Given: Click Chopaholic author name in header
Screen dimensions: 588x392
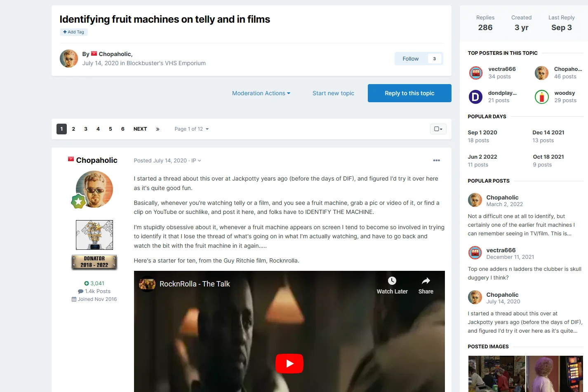Looking at the screenshot, I should click(x=115, y=54).
